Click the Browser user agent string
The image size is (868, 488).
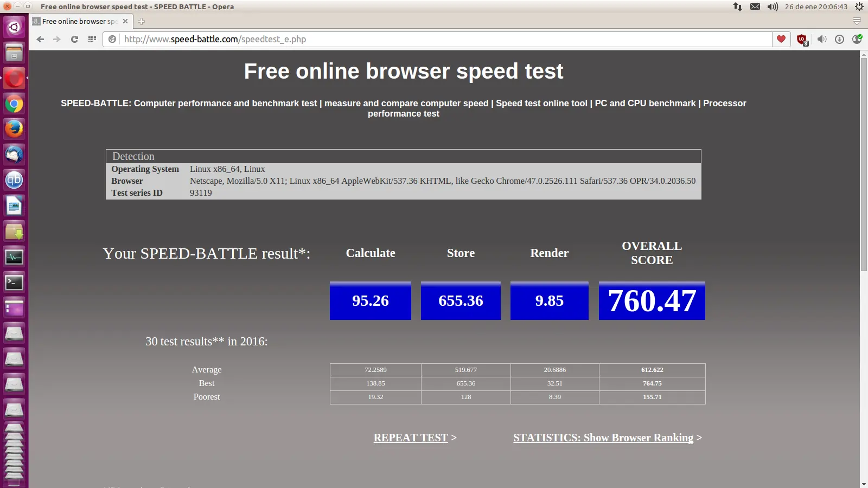pyautogui.click(x=443, y=181)
